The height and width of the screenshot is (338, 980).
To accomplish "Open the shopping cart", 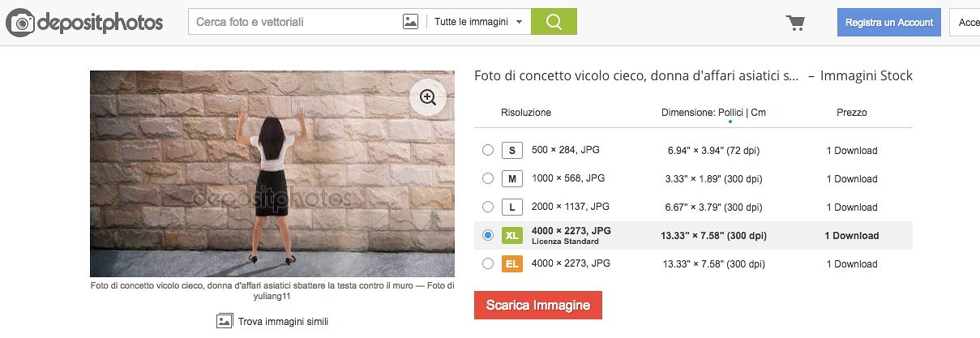I will click(x=795, y=23).
